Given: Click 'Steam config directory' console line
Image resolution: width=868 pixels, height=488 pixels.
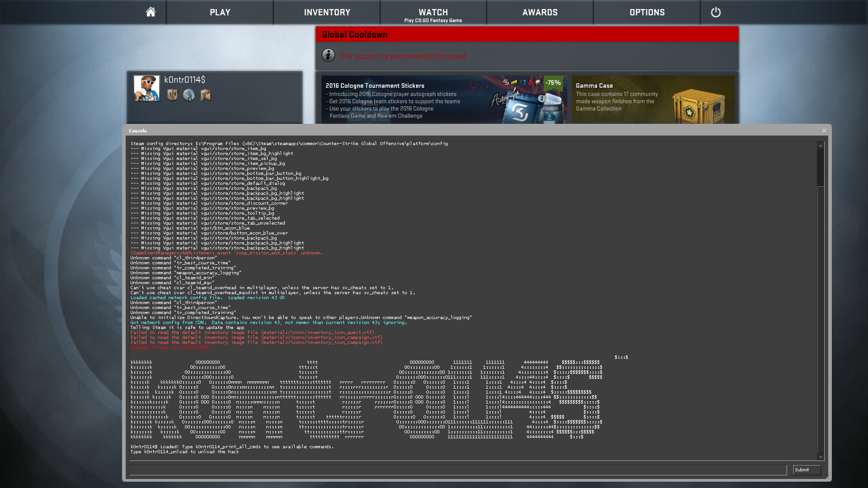Looking at the screenshot, I should pyautogui.click(x=289, y=144).
